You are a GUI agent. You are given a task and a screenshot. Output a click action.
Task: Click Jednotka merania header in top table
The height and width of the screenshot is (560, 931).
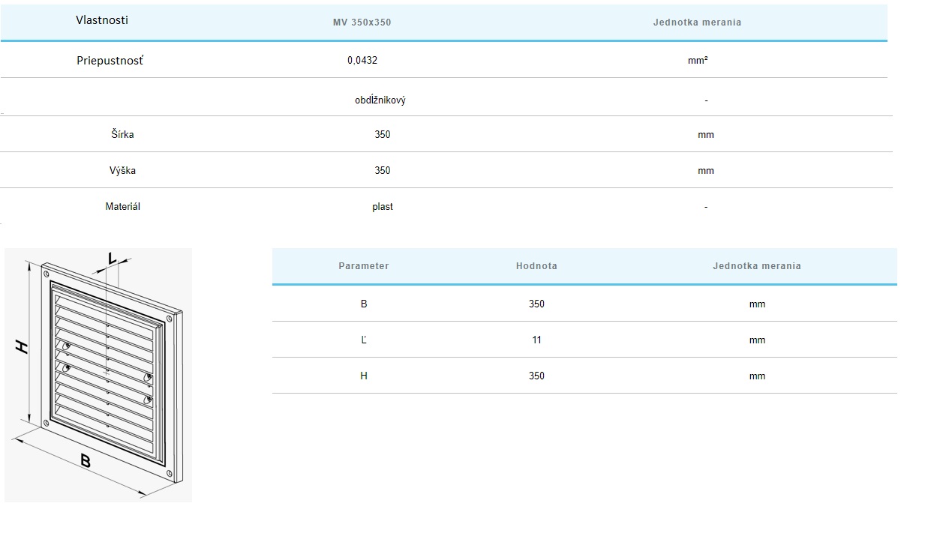[697, 22]
